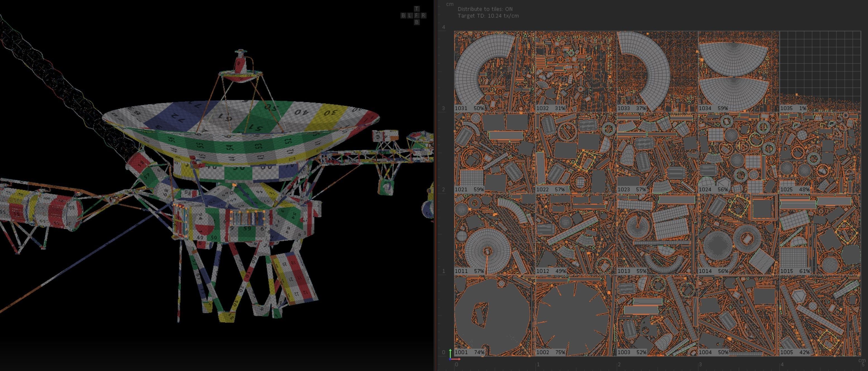Switch to Bottom view, B button under F
Screen dimensions: 868x371
pyautogui.click(x=417, y=22)
